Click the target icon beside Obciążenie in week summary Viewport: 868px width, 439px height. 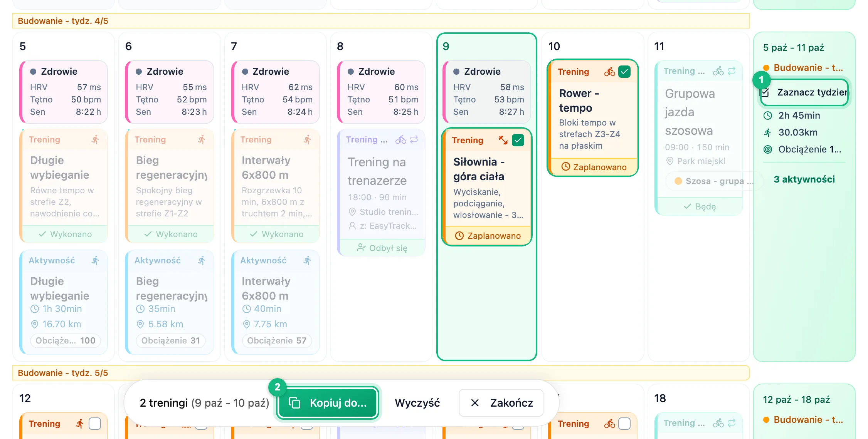pos(768,149)
